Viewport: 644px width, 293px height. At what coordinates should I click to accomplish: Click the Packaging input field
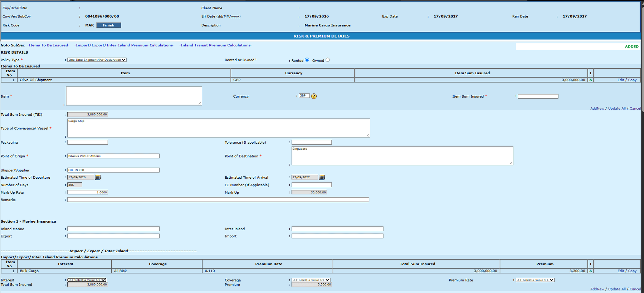(88, 142)
